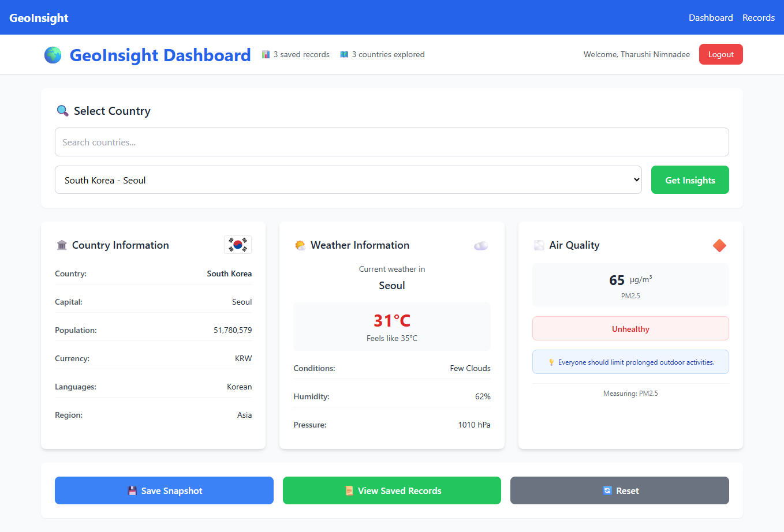Click the pressure value 1010 hPa
The width and height of the screenshot is (784, 532).
coord(475,425)
